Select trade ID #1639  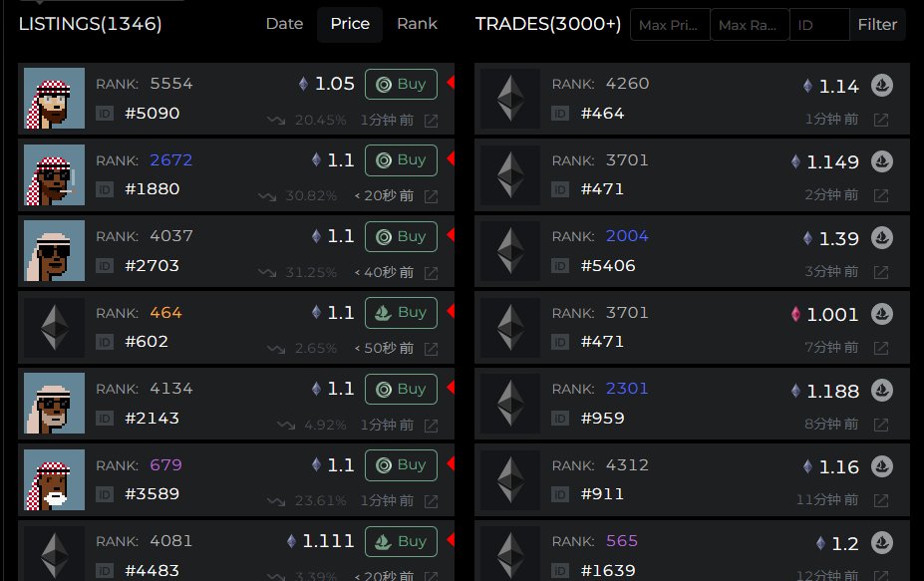[x=608, y=571]
